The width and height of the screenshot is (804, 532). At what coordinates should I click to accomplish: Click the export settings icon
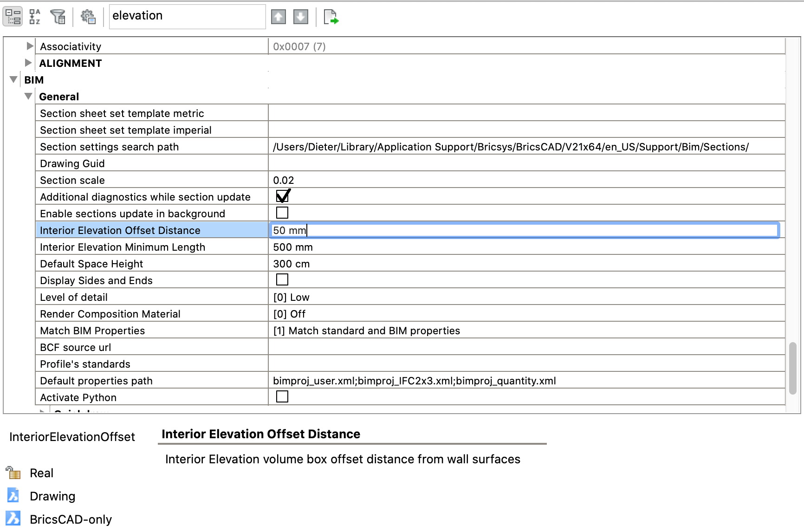331,17
